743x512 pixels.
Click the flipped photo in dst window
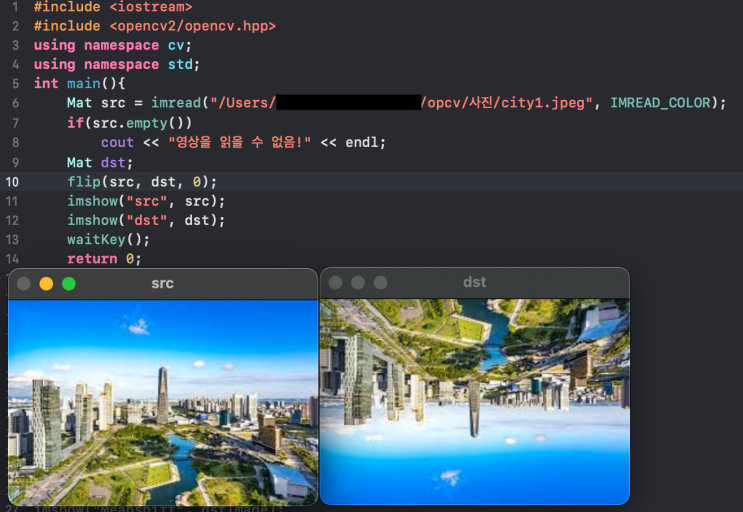[x=475, y=401]
